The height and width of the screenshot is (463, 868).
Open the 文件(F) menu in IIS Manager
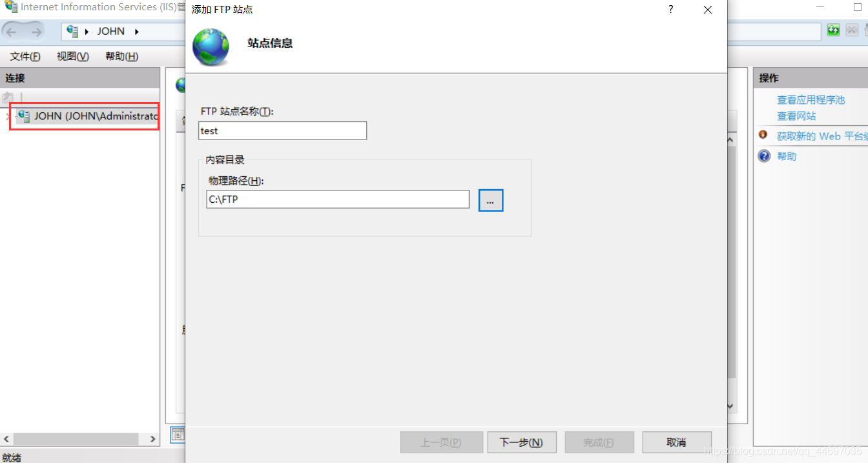click(25, 56)
